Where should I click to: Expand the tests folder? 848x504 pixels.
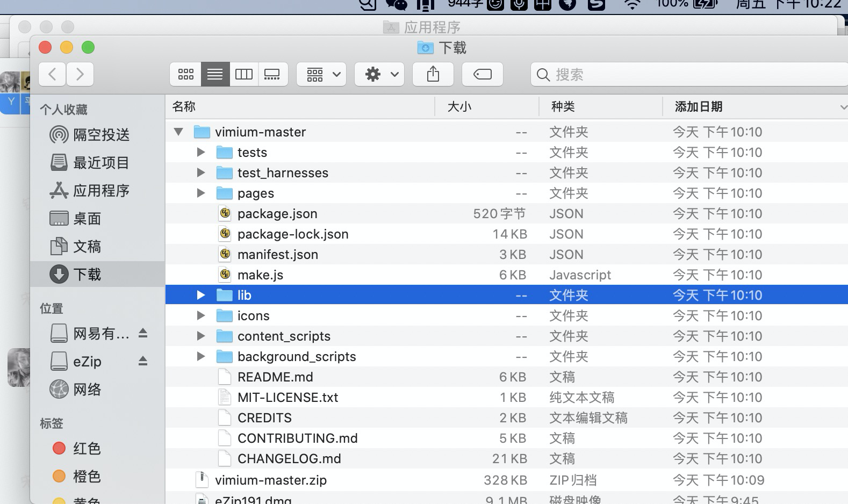point(201,152)
